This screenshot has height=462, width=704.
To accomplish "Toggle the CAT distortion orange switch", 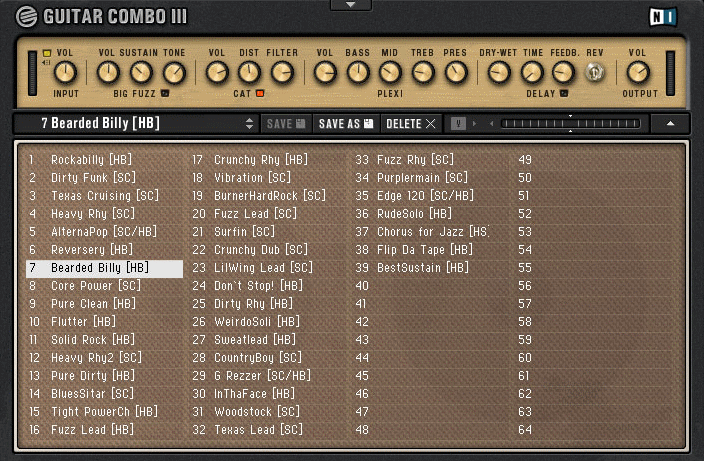I will (x=260, y=93).
